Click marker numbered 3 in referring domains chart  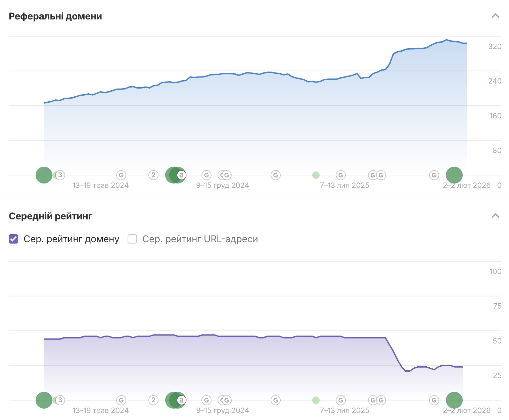[60, 175]
